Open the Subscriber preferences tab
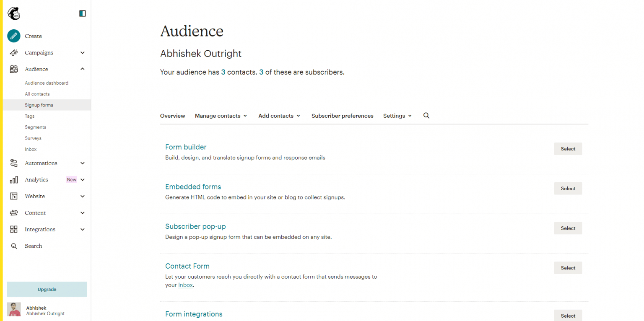Viewport: 644px width, 321px height. coord(342,116)
